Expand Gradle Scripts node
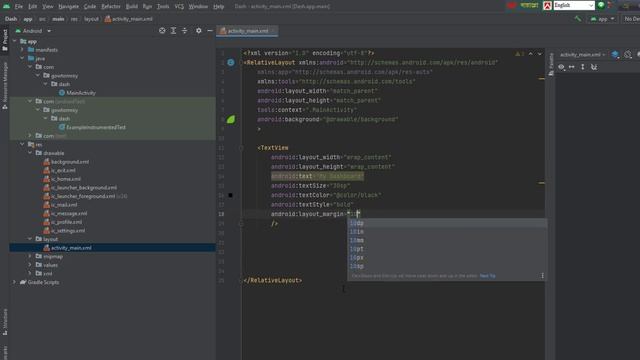 pos(15,282)
